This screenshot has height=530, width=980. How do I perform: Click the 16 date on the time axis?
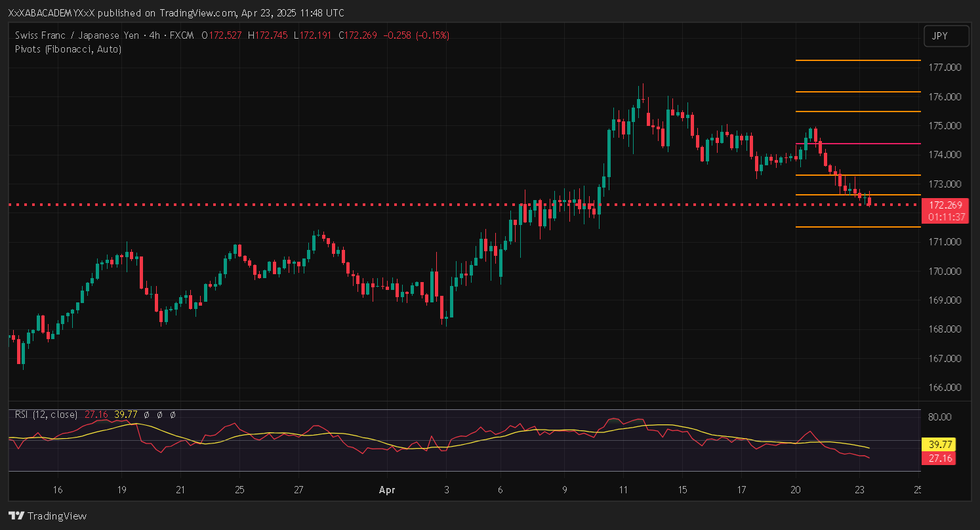[x=58, y=490]
